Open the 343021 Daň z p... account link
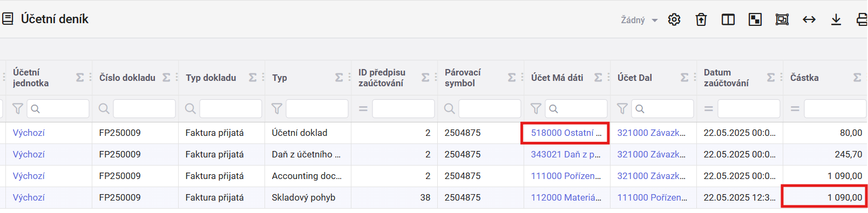 566,154
